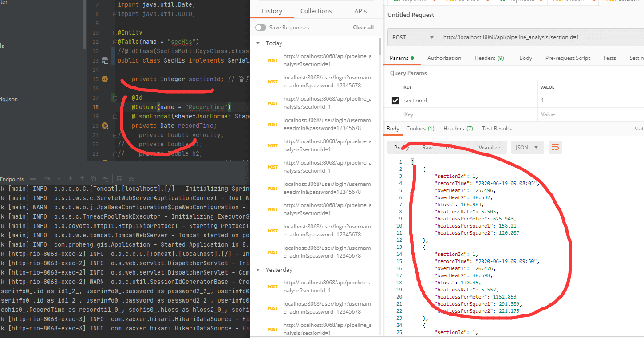This screenshot has height=338, width=644.
Task: Open the POST method dropdown
Action: tap(413, 38)
